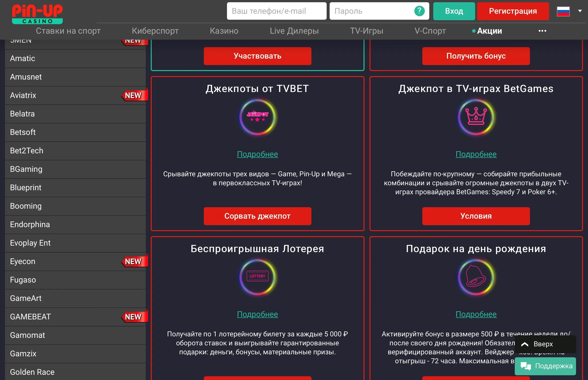The image size is (588, 380).
Task: Open the Russian flag language selector
Action: 563,11
